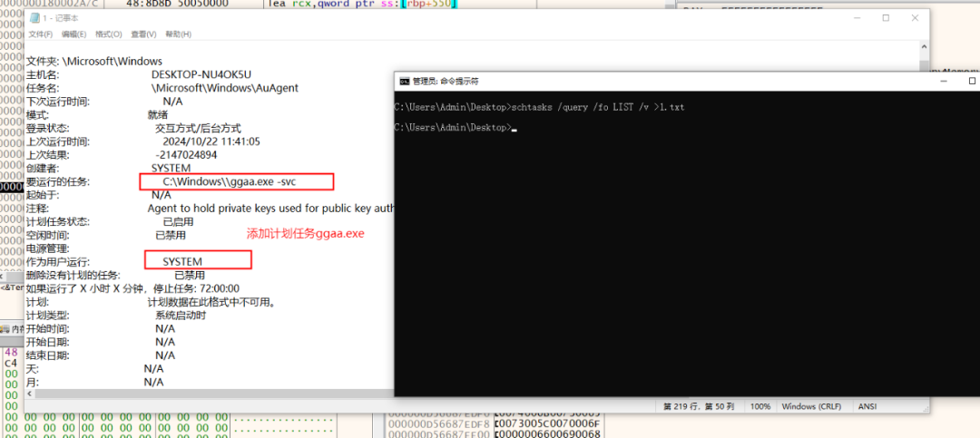Click the task name \Microsoft\Windows\AuAgent
This screenshot has height=438, width=980.
coord(225,88)
